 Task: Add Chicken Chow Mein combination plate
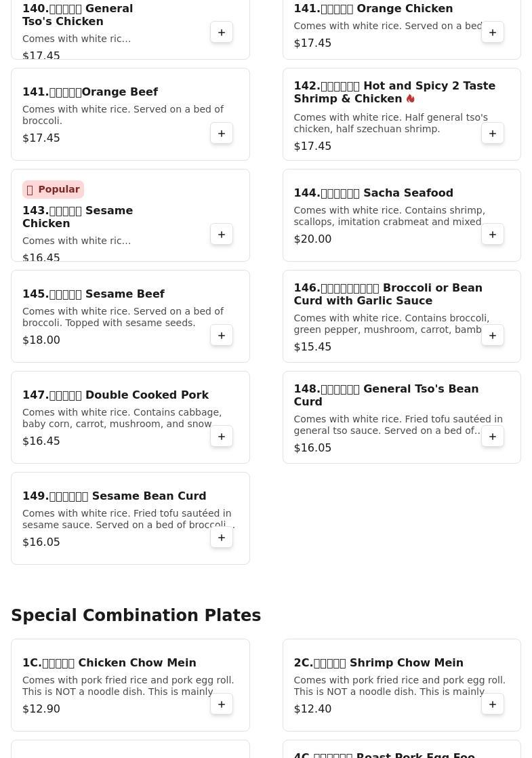tap(222, 704)
